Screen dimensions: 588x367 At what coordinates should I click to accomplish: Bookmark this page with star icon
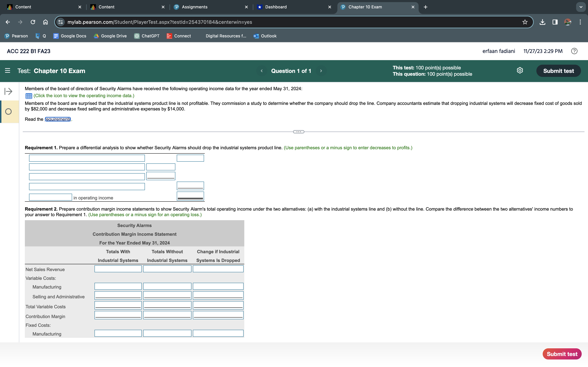pyautogui.click(x=525, y=22)
